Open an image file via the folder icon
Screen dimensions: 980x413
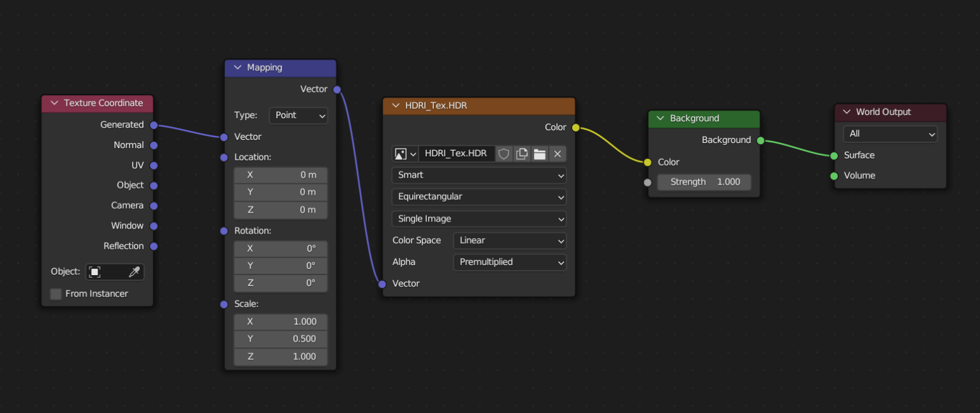point(539,153)
